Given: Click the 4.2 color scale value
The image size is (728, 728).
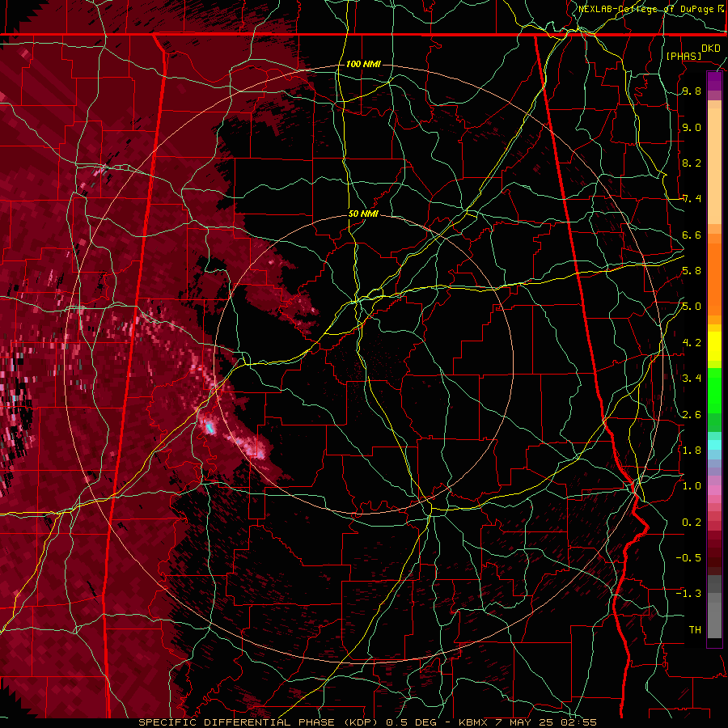Looking at the screenshot, I should (692, 343).
